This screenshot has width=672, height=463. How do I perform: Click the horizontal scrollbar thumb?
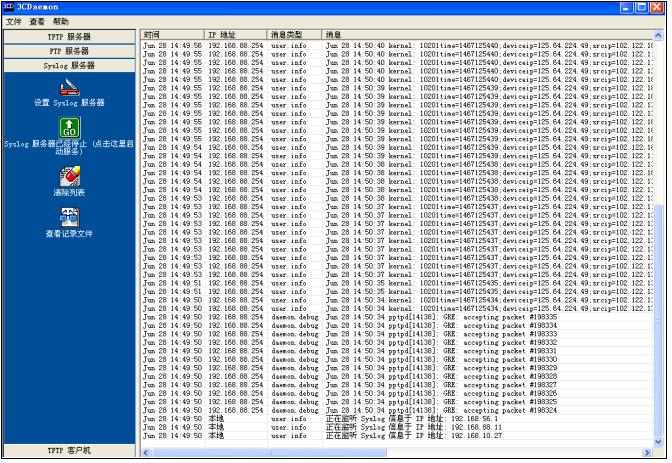coord(269,453)
